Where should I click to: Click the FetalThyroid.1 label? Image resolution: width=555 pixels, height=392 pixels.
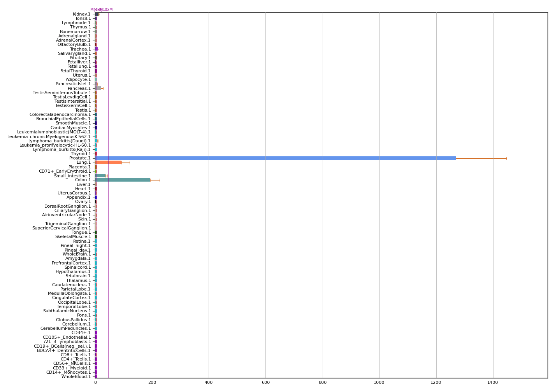coord(76,71)
